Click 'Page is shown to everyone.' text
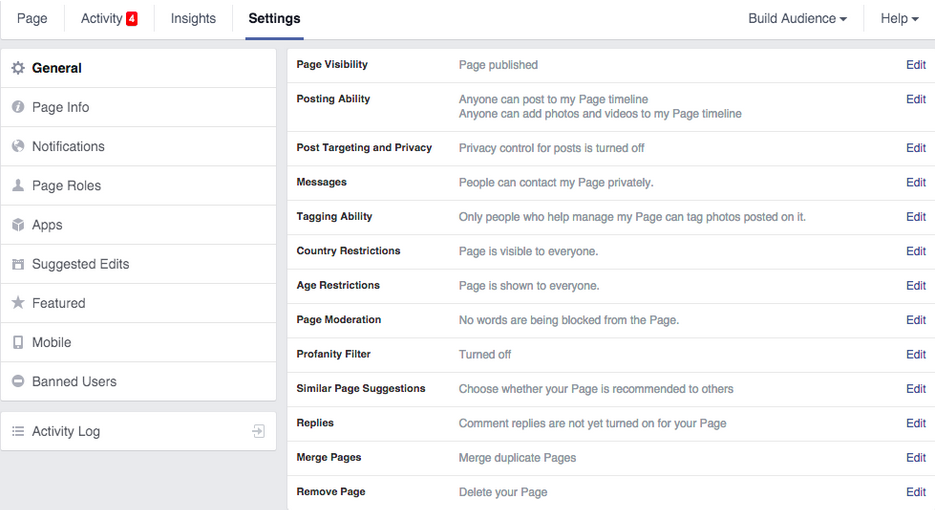 tap(529, 286)
